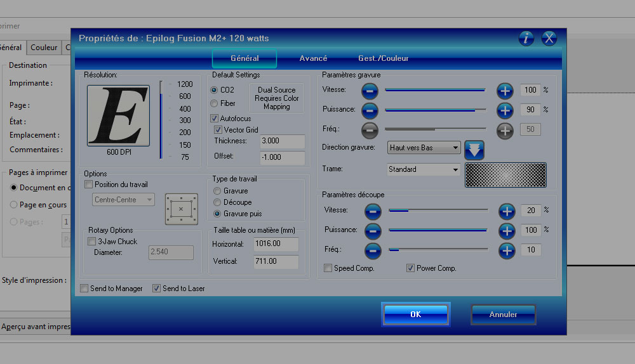Click the engraving Puissance slider
The width and height of the screenshot is (635, 364).
(x=436, y=110)
